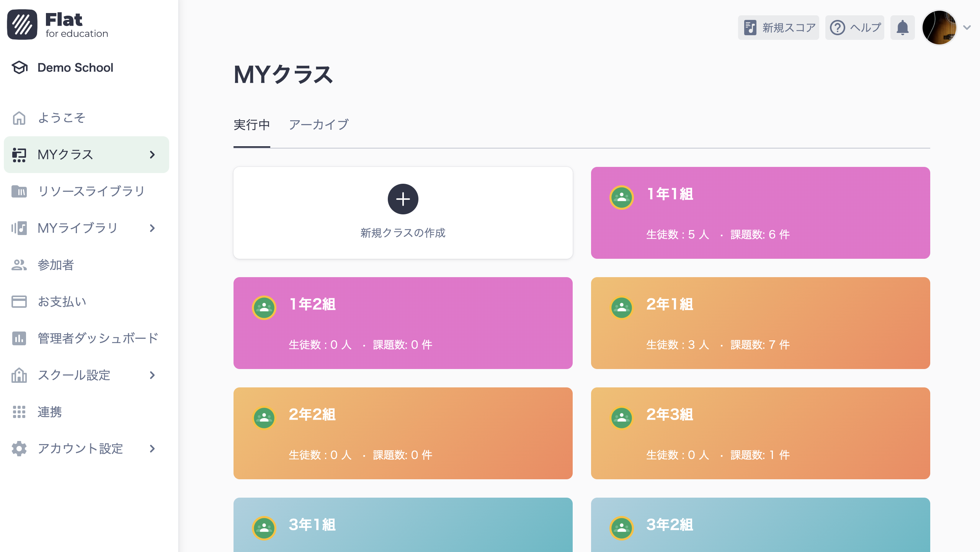The height and width of the screenshot is (552, 980).
Task: Click Demo School in the sidebar
Action: (x=75, y=68)
